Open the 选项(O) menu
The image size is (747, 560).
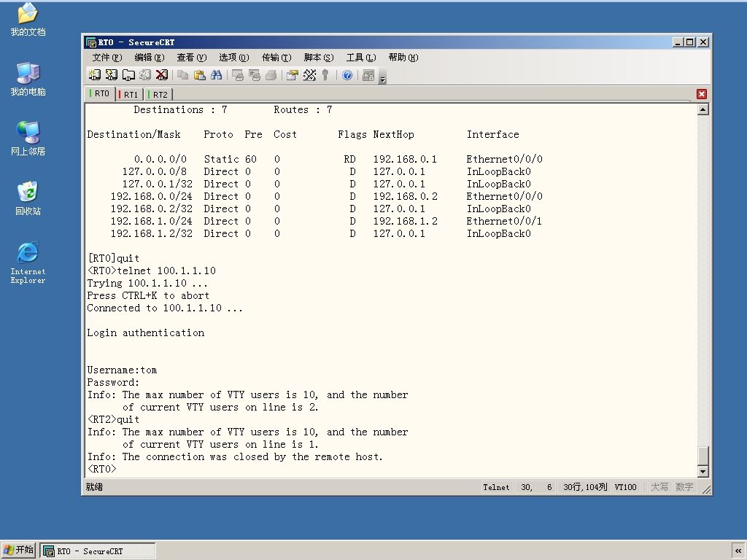click(234, 58)
